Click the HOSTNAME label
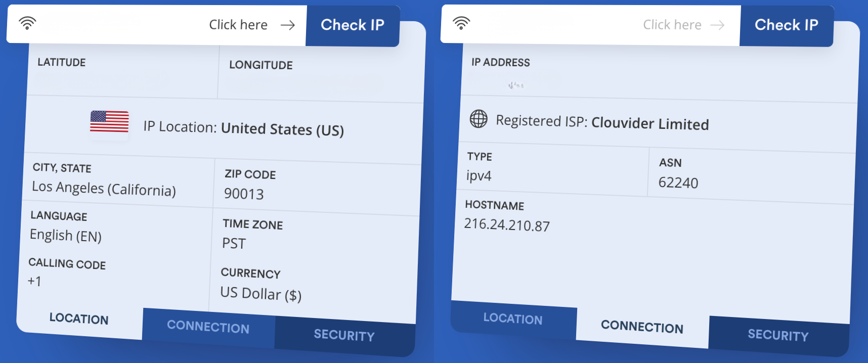The width and height of the screenshot is (868, 363). coord(495,205)
